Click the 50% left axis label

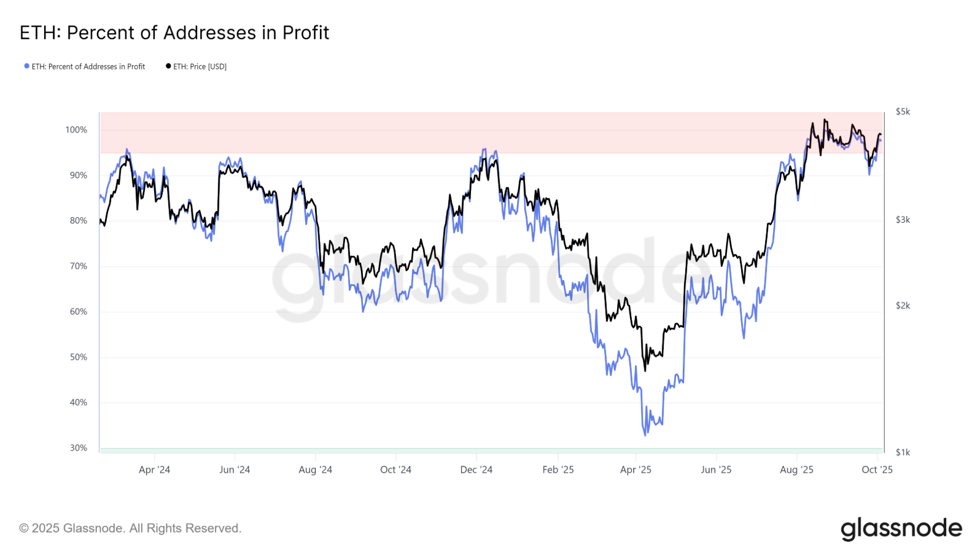[x=79, y=357]
